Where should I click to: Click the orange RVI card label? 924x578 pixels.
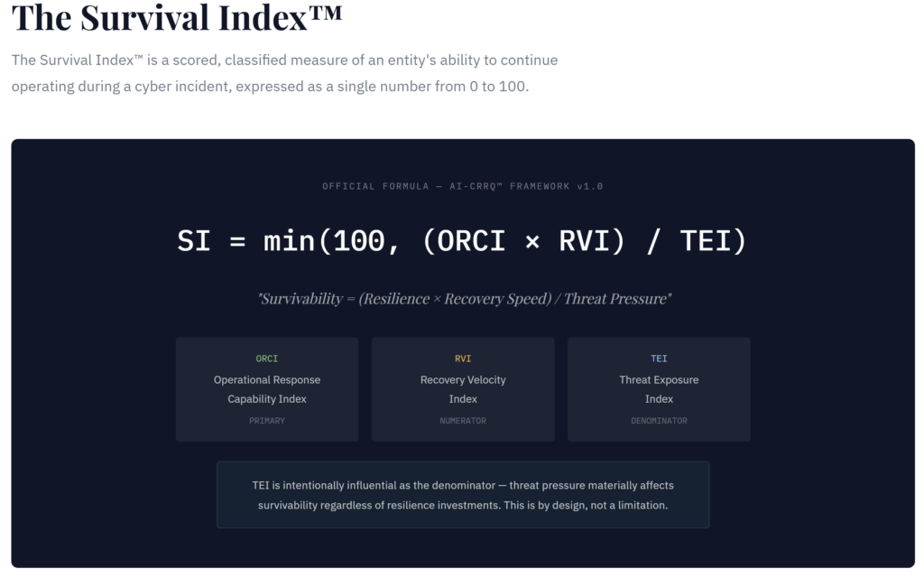[x=463, y=359]
